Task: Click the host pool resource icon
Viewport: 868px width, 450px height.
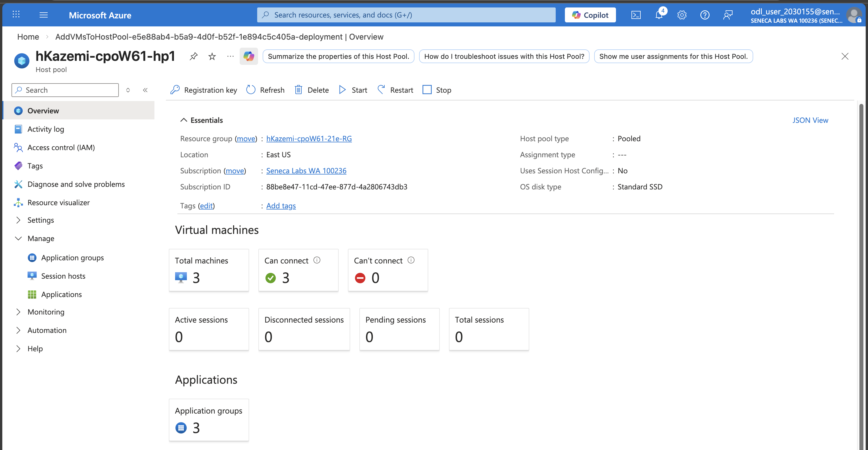Action: coord(22,61)
